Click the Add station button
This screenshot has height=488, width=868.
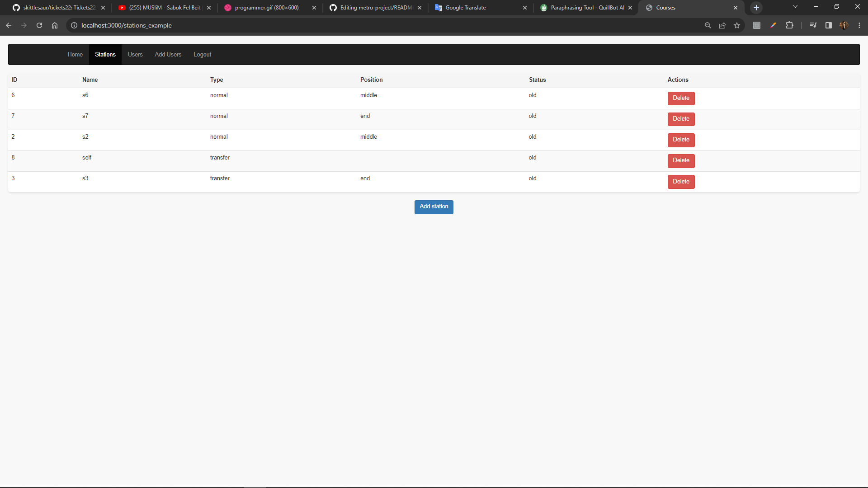434,206
